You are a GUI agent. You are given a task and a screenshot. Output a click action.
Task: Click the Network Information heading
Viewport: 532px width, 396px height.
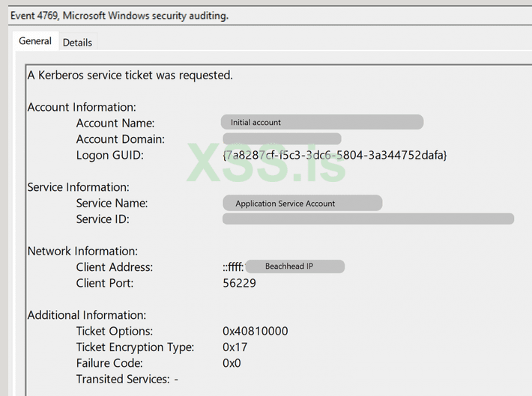82,251
